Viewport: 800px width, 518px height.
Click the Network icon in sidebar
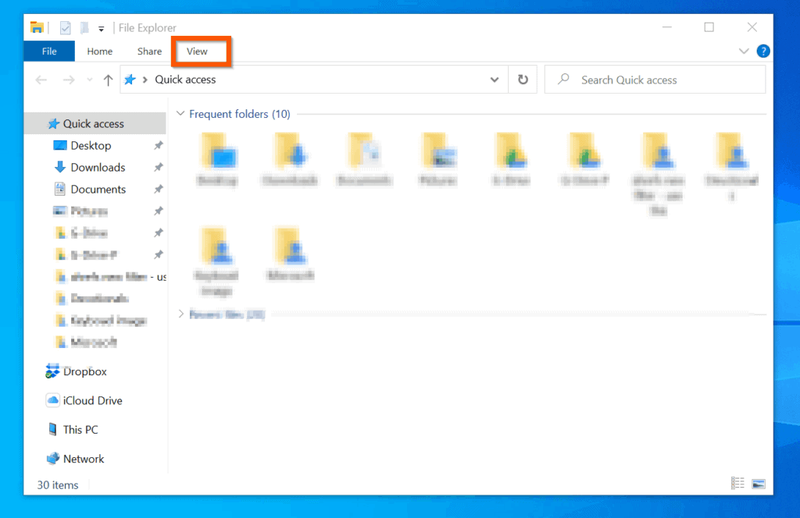click(53, 458)
